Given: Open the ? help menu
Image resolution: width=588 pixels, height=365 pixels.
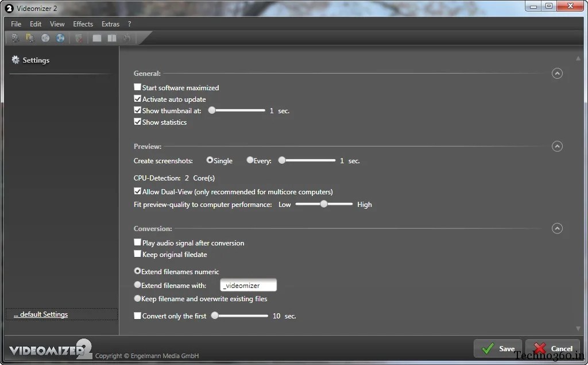Looking at the screenshot, I should point(129,24).
